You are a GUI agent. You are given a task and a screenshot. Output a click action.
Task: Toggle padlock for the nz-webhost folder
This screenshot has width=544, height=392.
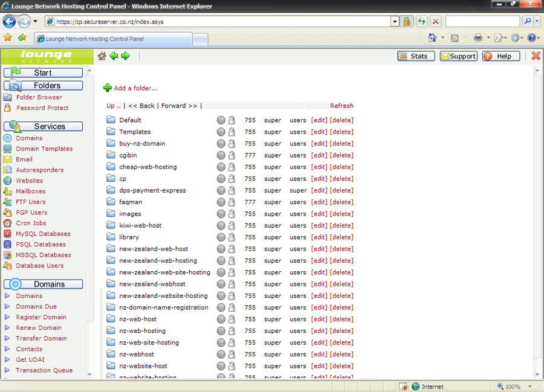(232, 355)
